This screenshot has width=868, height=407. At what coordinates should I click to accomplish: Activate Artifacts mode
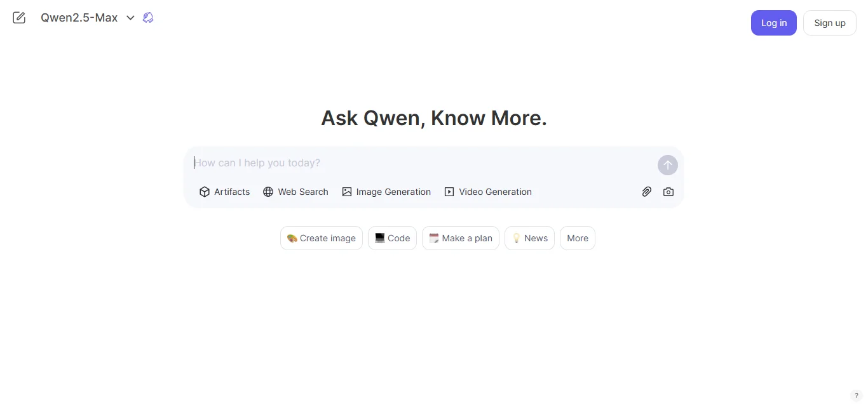coord(224,191)
